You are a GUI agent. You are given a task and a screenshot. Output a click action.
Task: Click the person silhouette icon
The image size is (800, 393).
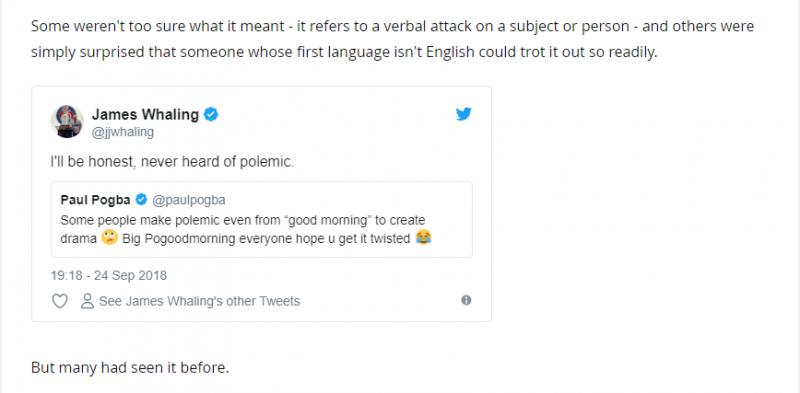(x=88, y=301)
